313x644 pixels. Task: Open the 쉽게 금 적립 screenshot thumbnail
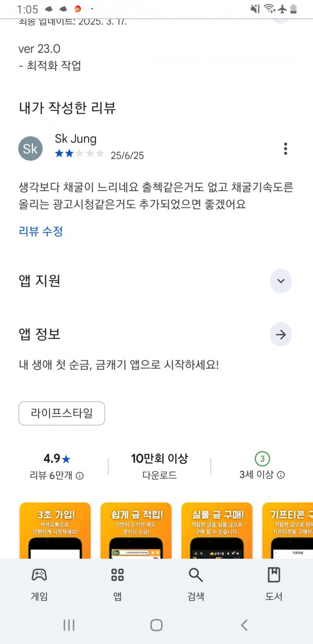tap(136, 530)
